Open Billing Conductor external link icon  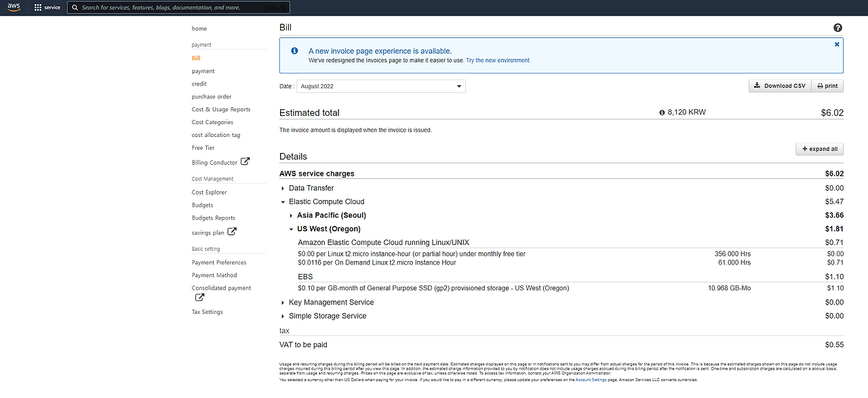pos(245,161)
